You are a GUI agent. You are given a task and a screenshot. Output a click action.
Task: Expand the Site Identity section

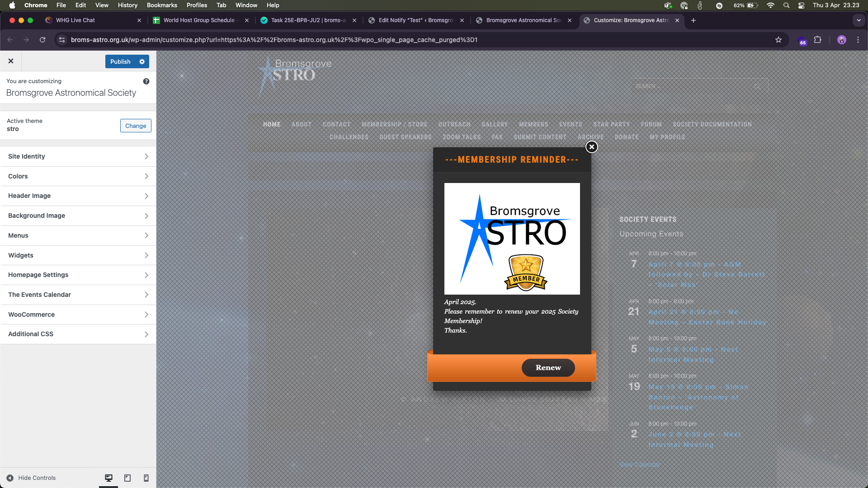pyautogui.click(x=78, y=156)
